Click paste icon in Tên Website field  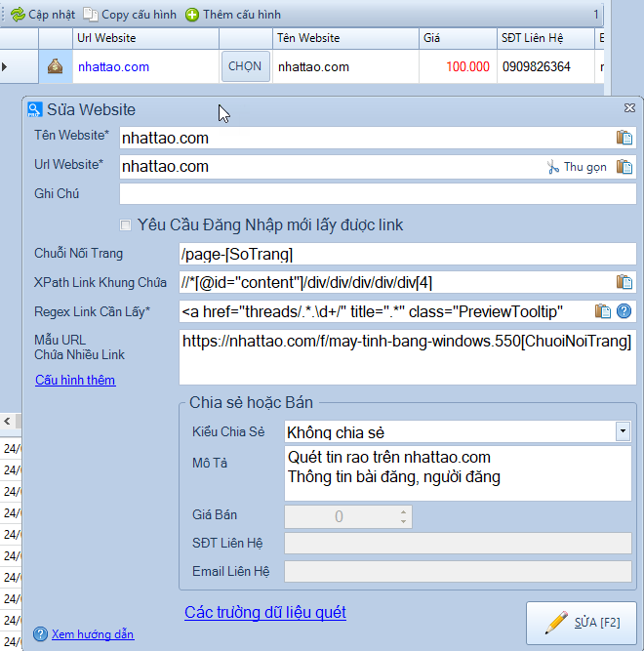624,138
